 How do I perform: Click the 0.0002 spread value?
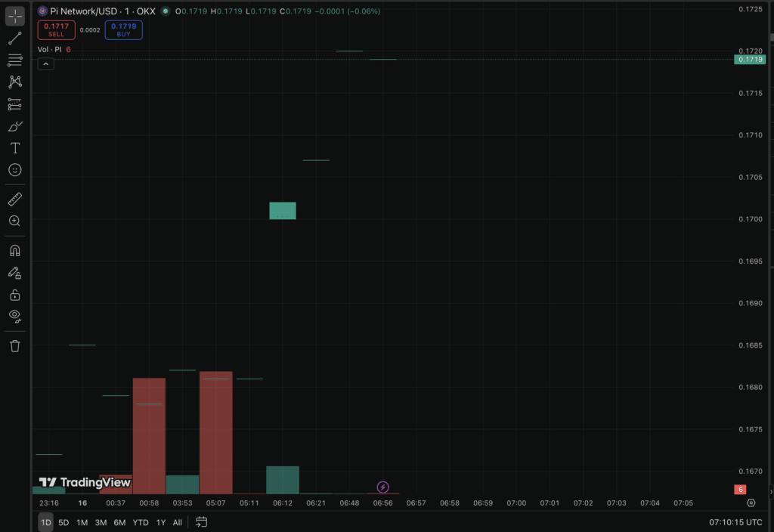(90, 30)
